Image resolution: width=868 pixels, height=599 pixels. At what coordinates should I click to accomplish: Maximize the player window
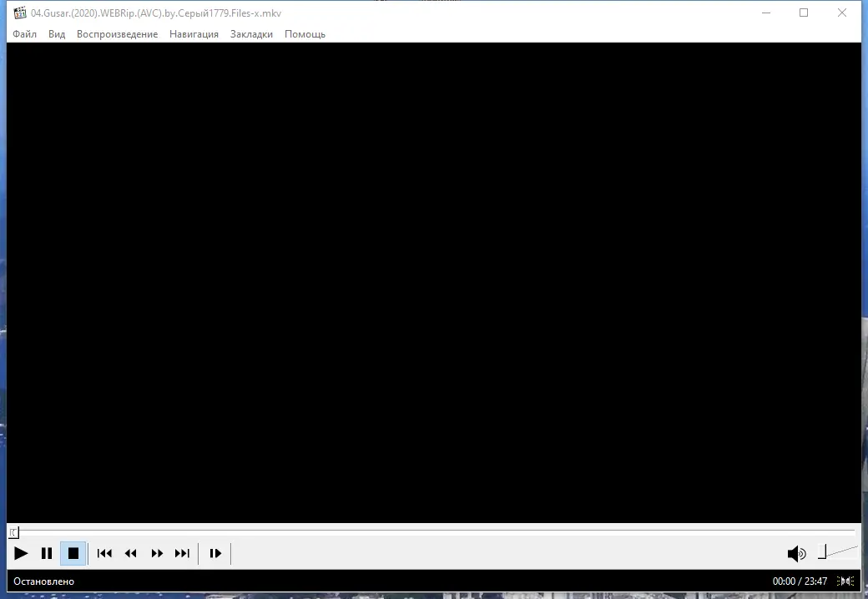[x=804, y=13]
